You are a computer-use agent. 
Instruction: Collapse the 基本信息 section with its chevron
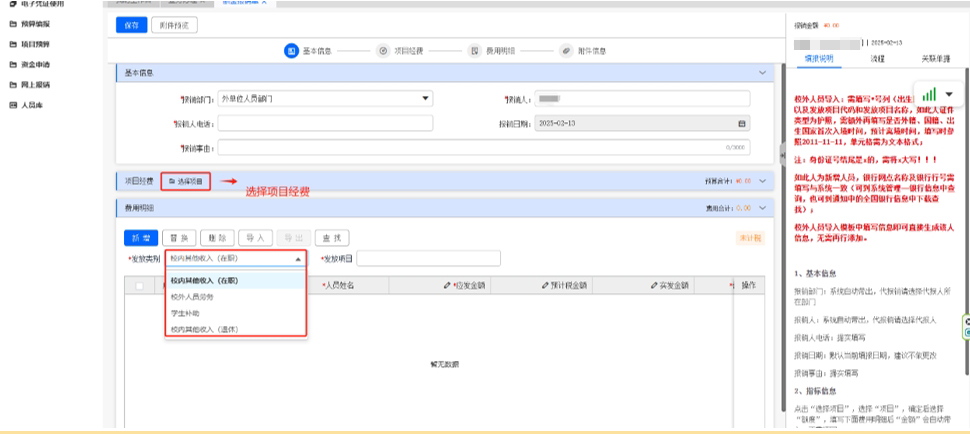[x=764, y=73]
